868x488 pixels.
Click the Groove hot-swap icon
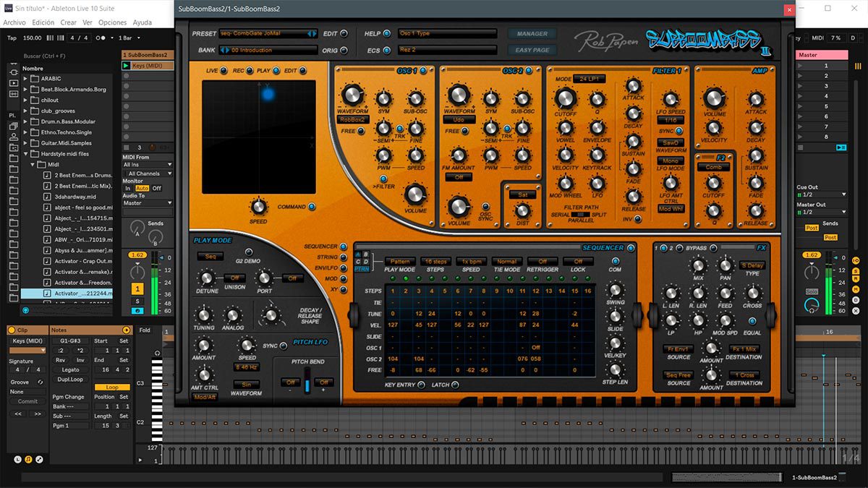[x=40, y=382]
